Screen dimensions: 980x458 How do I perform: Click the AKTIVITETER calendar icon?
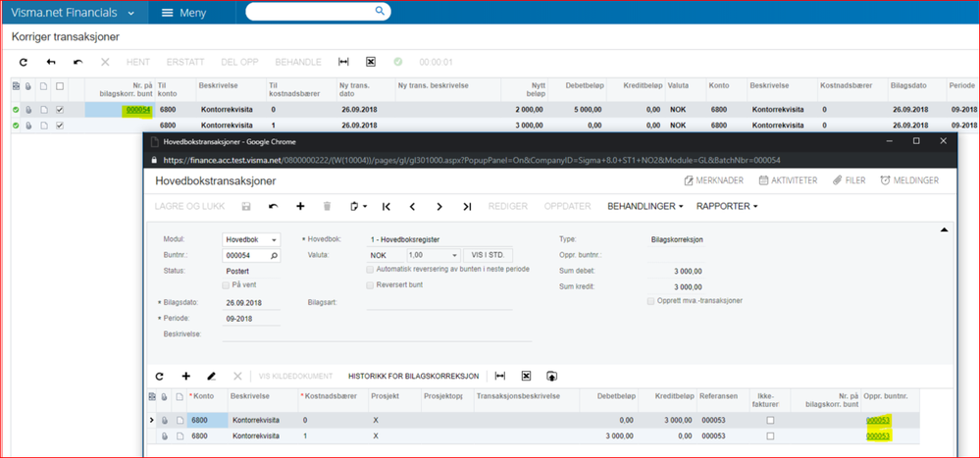pyautogui.click(x=763, y=180)
